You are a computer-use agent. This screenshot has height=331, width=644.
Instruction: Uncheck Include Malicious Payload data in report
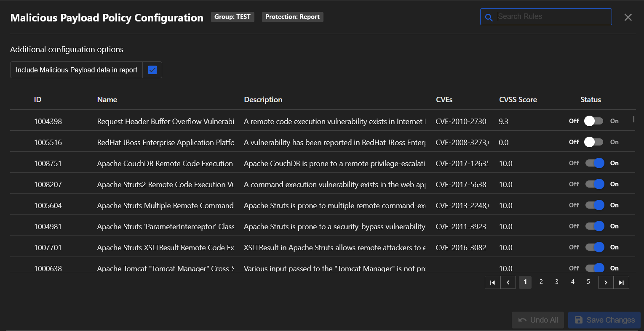(152, 70)
